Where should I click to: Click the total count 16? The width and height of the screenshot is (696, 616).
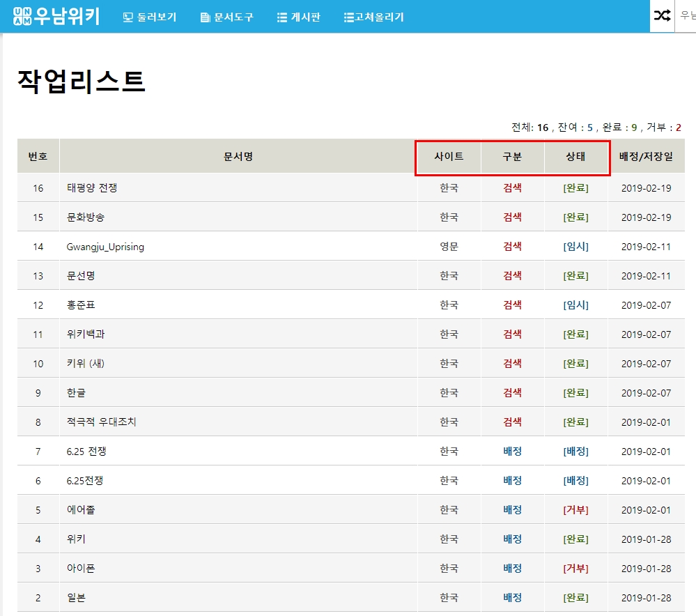click(x=543, y=128)
